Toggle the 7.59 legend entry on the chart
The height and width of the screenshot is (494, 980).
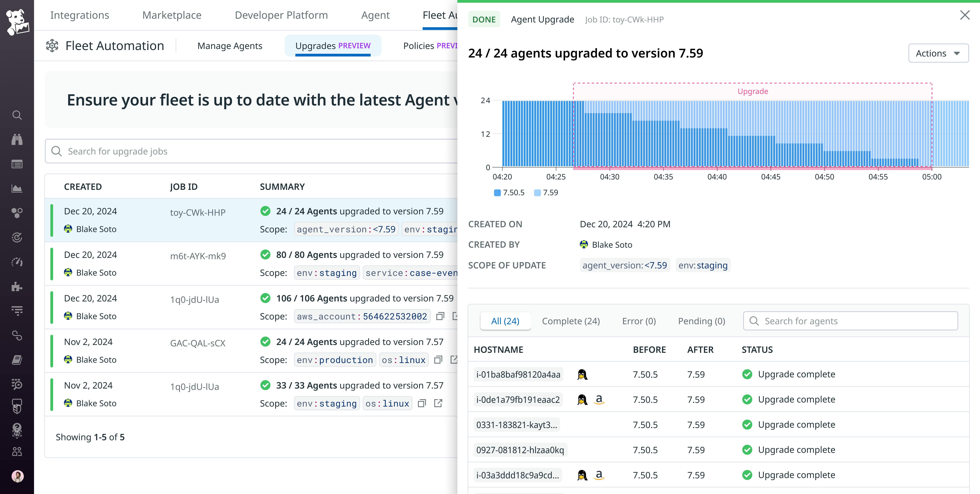click(547, 192)
